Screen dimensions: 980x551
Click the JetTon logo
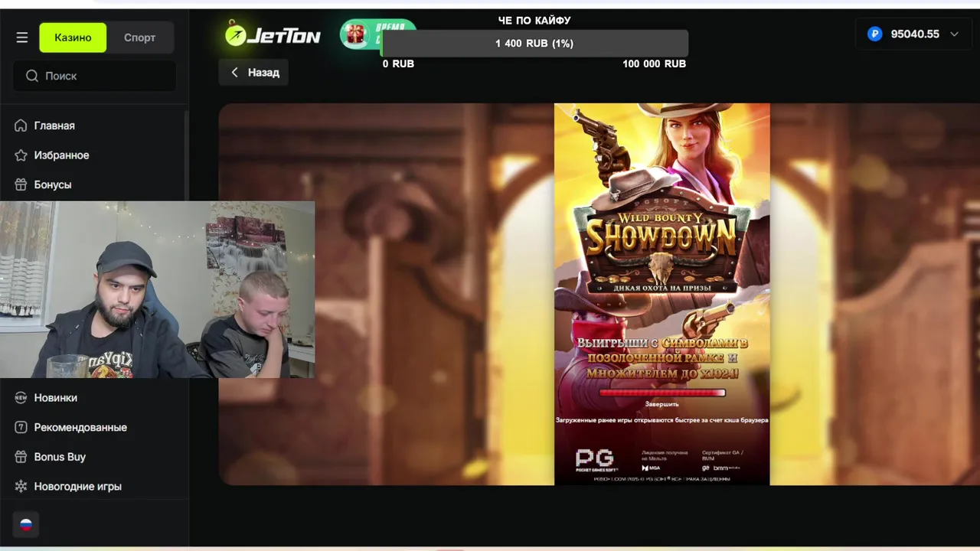point(273,34)
